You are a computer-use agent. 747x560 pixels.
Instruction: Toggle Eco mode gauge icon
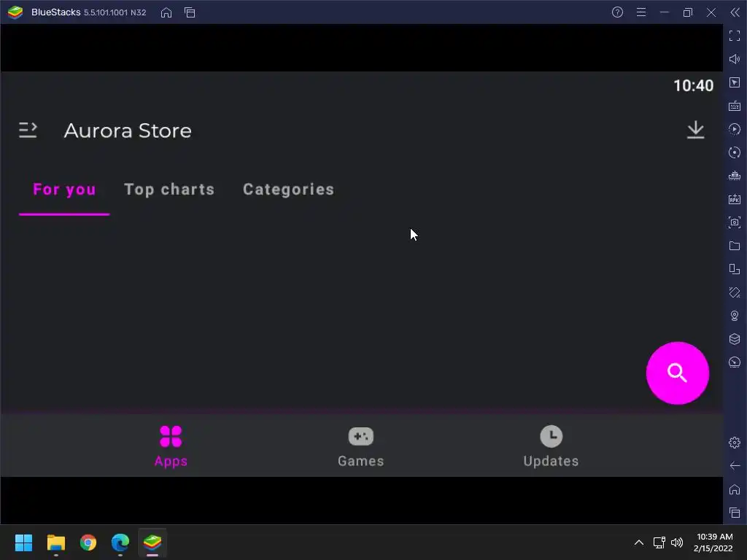735,362
